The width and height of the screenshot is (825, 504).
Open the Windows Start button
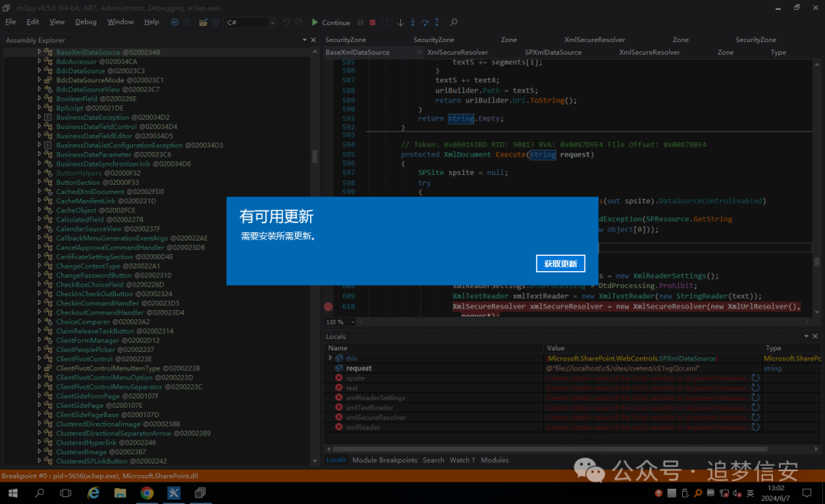(x=13, y=493)
